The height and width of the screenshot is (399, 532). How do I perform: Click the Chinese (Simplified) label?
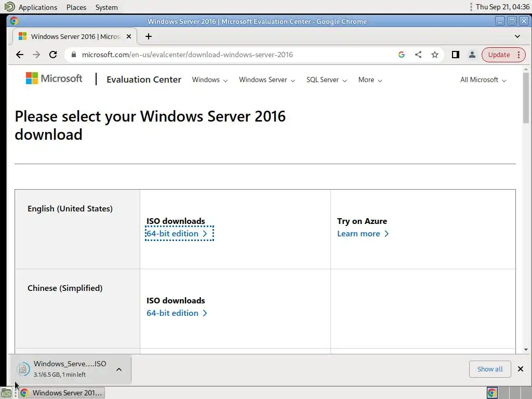click(x=65, y=288)
